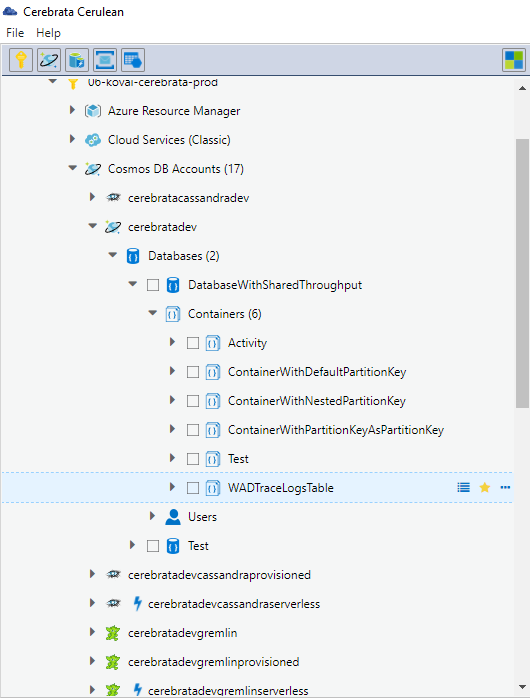Viewport: 530px width, 698px height.
Task: Click the Cosmos DB planet toolbar icon
Action: pyautogui.click(x=49, y=60)
